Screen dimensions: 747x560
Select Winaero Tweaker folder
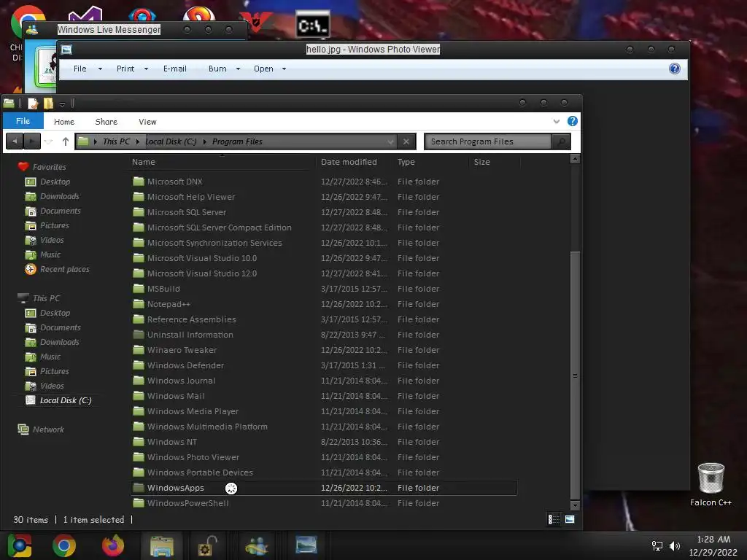(182, 350)
